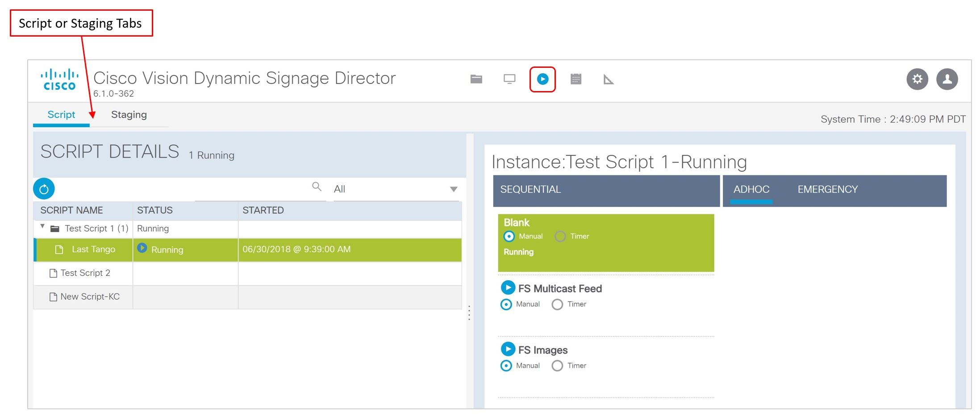Click the triangle ruler icon in header
Screen dimensions: 980x416
(x=609, y=79)
